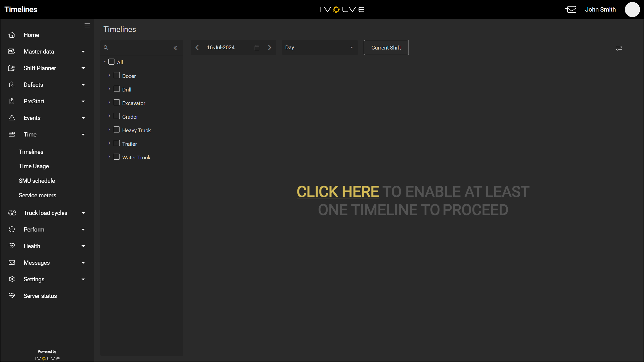Open Server status menu item
This screenshot has height=362, width=644.
tap(40, 296)
